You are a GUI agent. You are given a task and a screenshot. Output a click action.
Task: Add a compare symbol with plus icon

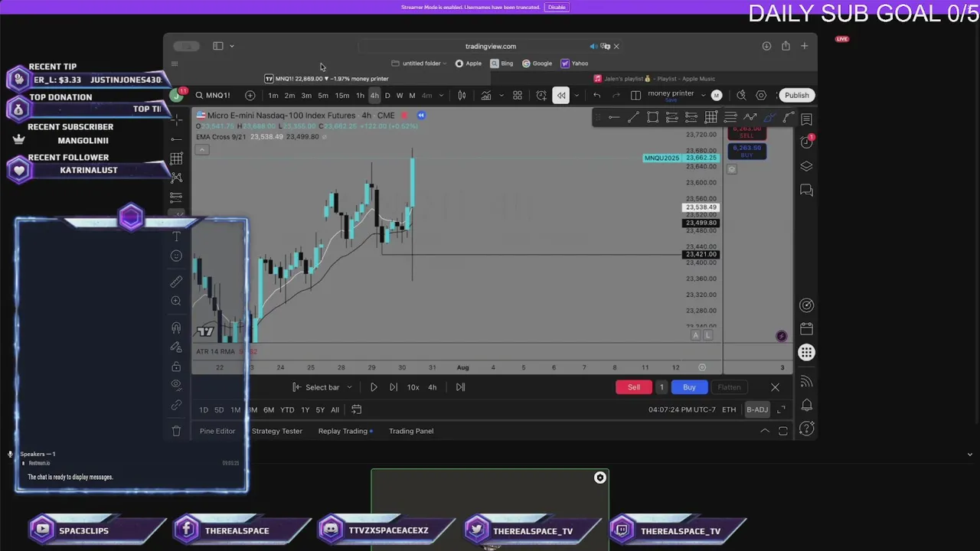[x=250, y=96]
